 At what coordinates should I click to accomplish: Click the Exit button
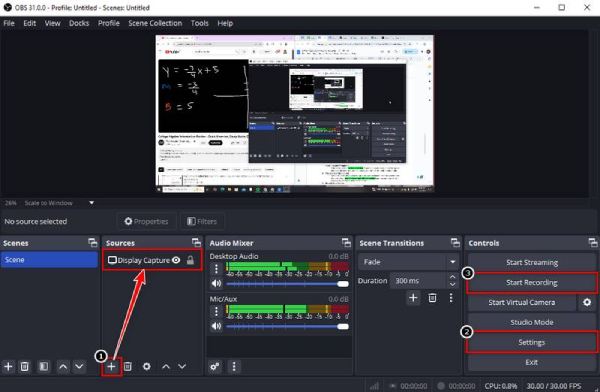[x=532, y=362]
